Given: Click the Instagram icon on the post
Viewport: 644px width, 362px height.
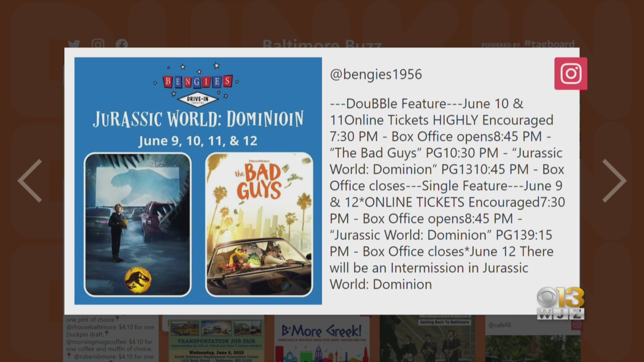Looking at the screenshot, I should tap(571, 73).
